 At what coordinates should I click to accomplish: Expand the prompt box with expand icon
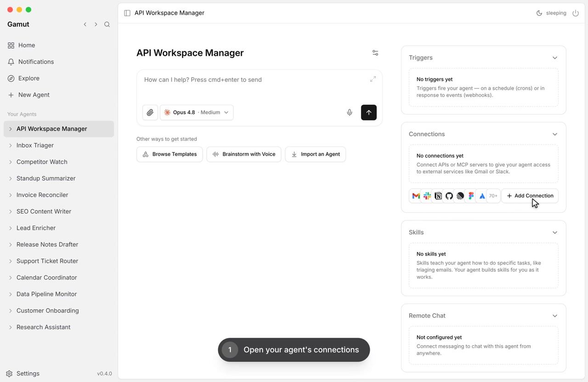tap(373, 79)
